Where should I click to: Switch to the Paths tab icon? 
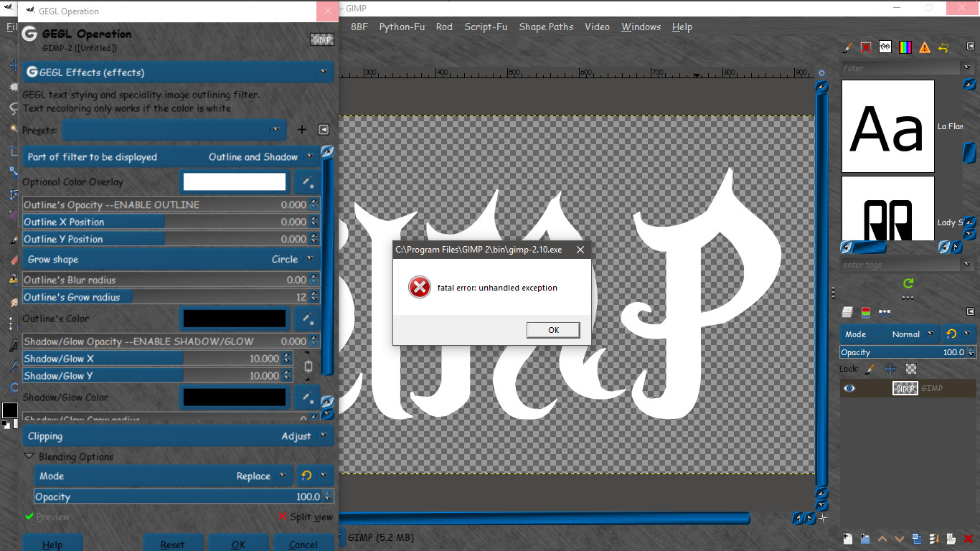click(885, 312)
